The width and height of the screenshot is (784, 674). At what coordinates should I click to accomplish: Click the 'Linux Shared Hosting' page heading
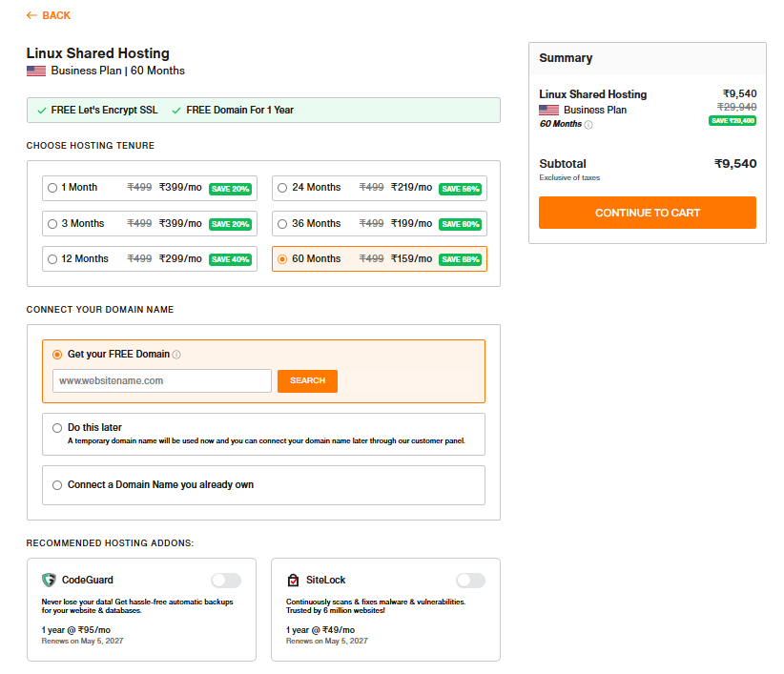(98, 53)
